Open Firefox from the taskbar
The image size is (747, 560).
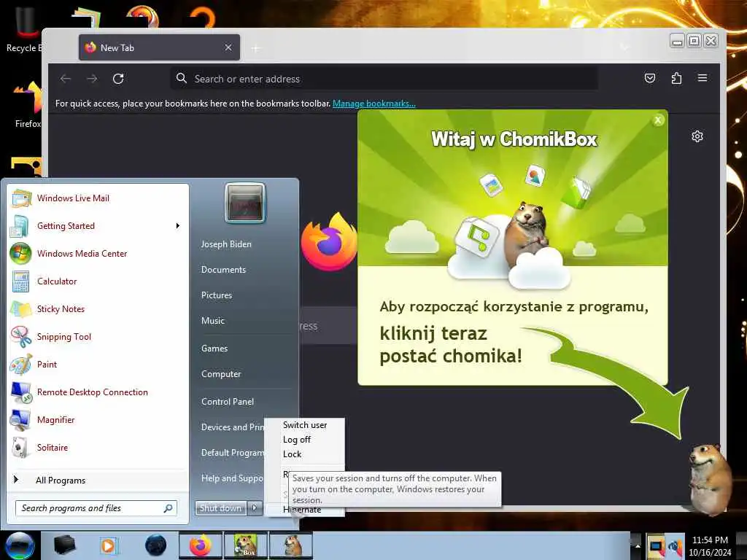[201, 545]
